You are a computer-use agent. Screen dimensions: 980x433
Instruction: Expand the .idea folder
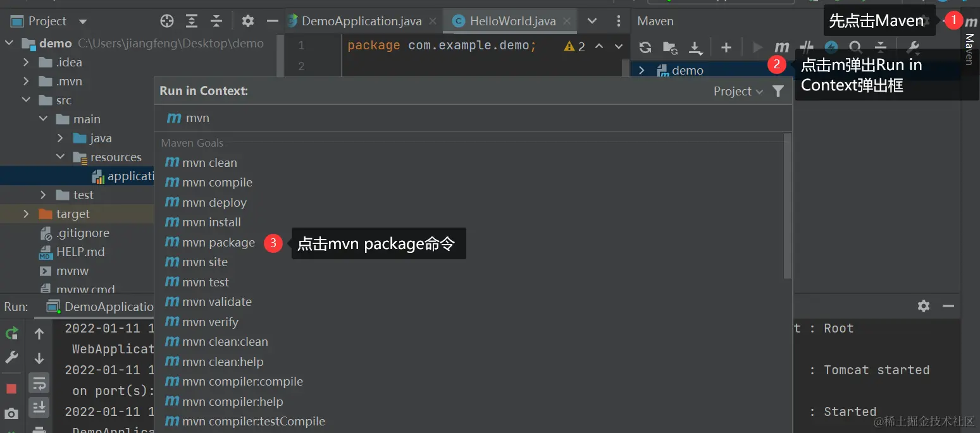26,62
